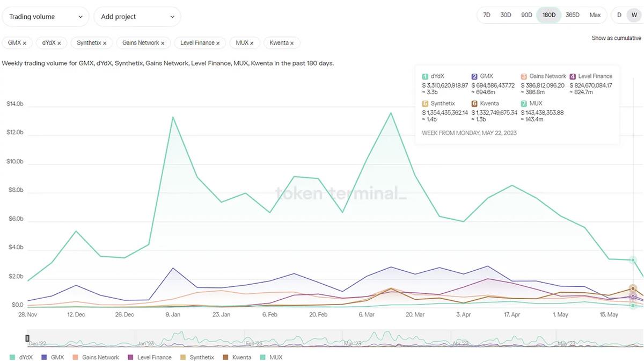644x361 pixels.
Task: Remove Level Finance chip via x icon
Action: click(218, 43)
